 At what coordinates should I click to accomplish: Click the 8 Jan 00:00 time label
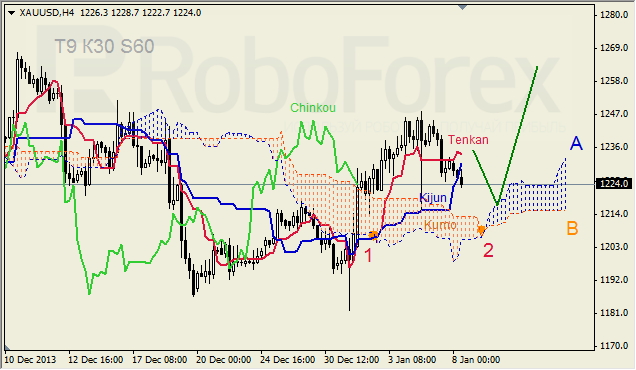click(x=476, y=360)
